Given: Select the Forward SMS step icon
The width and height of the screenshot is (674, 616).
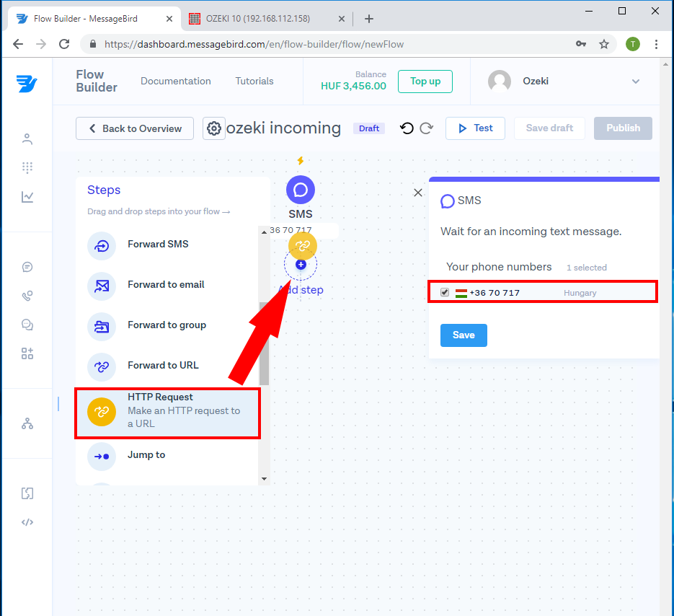Looking at the screenshot, I should (102, 246).
